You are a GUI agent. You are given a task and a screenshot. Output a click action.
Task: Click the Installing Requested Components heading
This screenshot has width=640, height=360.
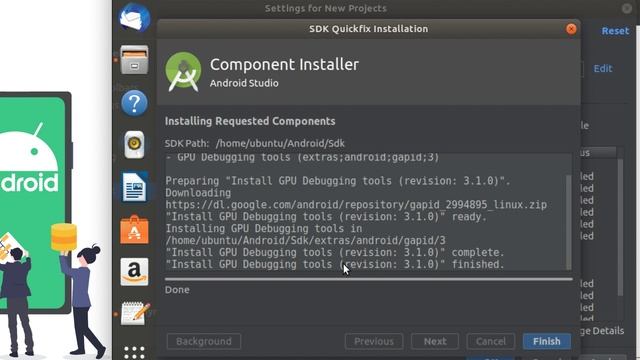coord(250,121)
